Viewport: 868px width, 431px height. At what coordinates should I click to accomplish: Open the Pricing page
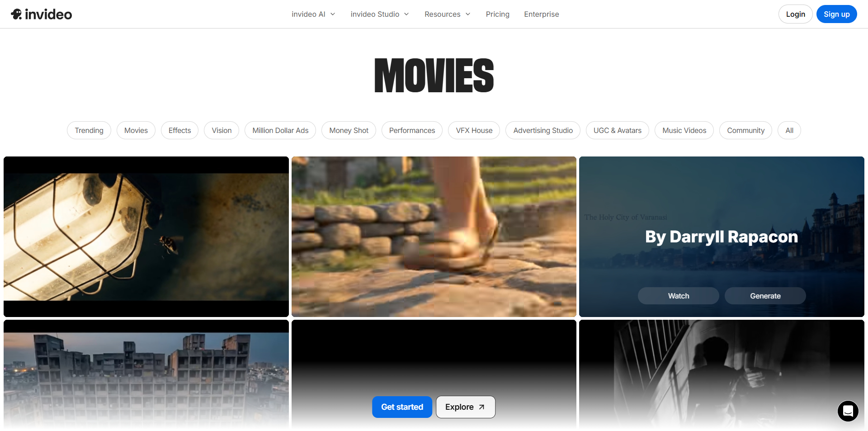point(497,14)
